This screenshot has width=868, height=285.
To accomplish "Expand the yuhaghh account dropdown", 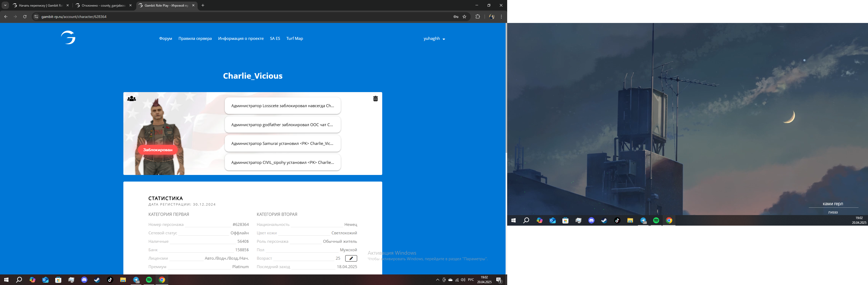I will 434,39.
